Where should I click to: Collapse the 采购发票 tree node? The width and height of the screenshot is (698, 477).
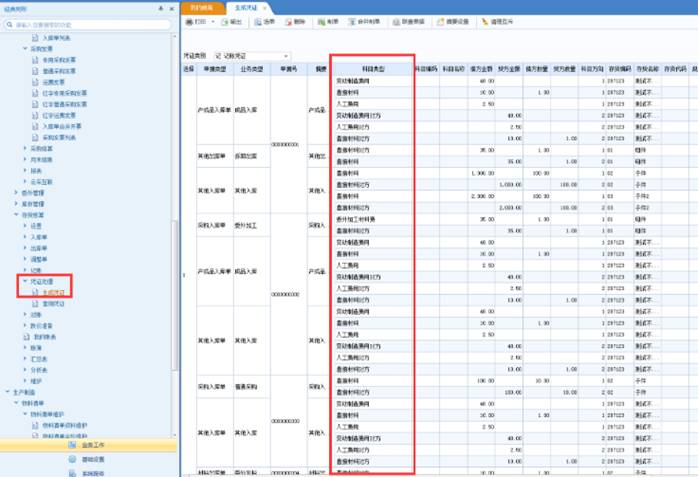tap(25, 48)
